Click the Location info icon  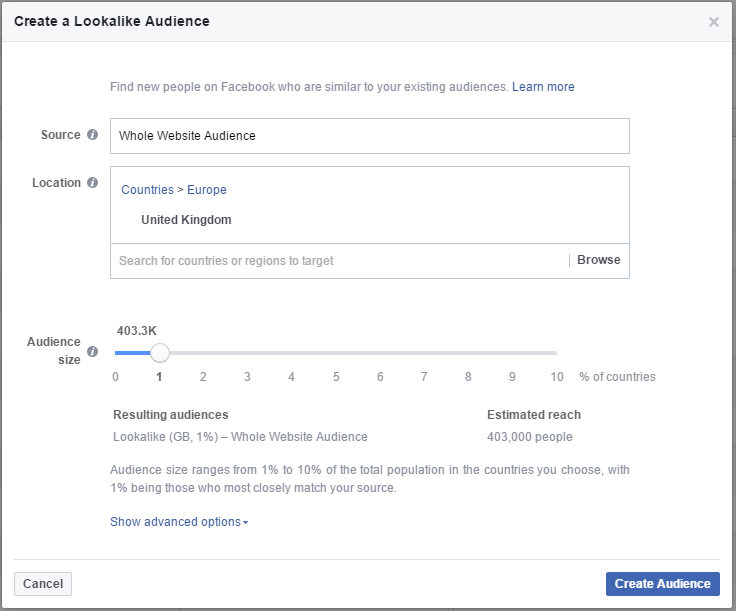pyautogui.click(x=93, y=183)
